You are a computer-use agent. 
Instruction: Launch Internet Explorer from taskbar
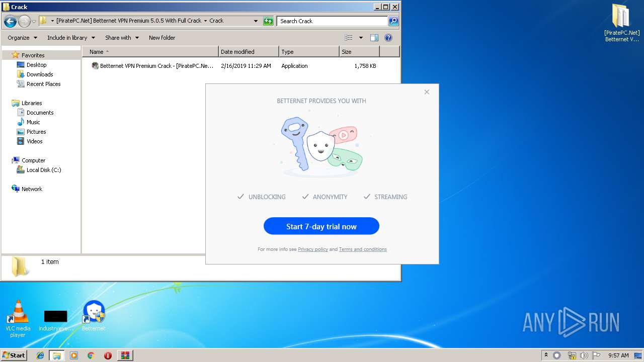[40, 355]
